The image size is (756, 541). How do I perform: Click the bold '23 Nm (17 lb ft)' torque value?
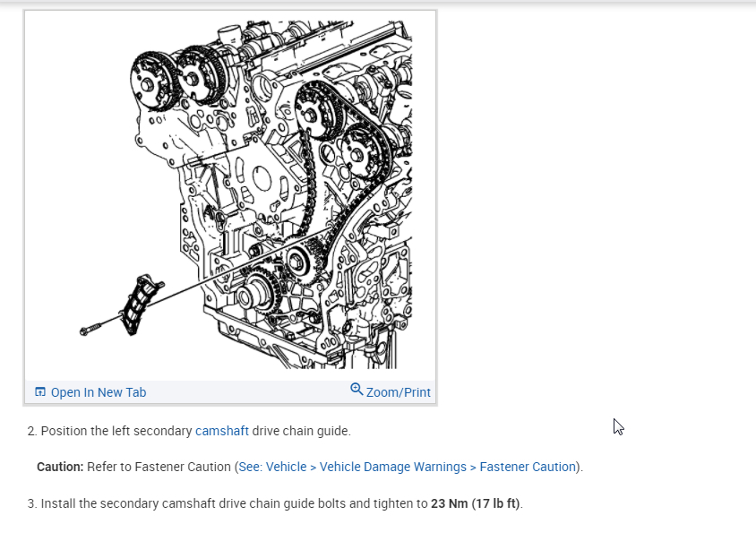[x=476, y=503]
